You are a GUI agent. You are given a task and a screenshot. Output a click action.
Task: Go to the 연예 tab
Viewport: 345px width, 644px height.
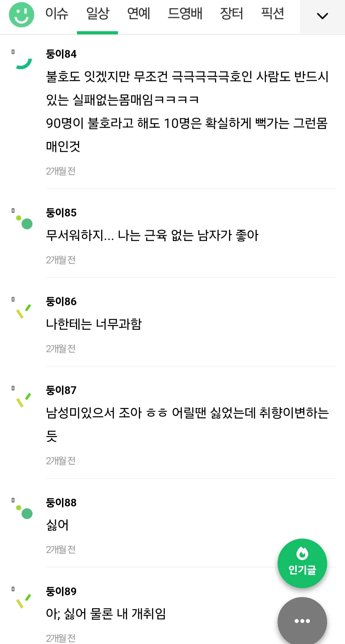(139, 14)
